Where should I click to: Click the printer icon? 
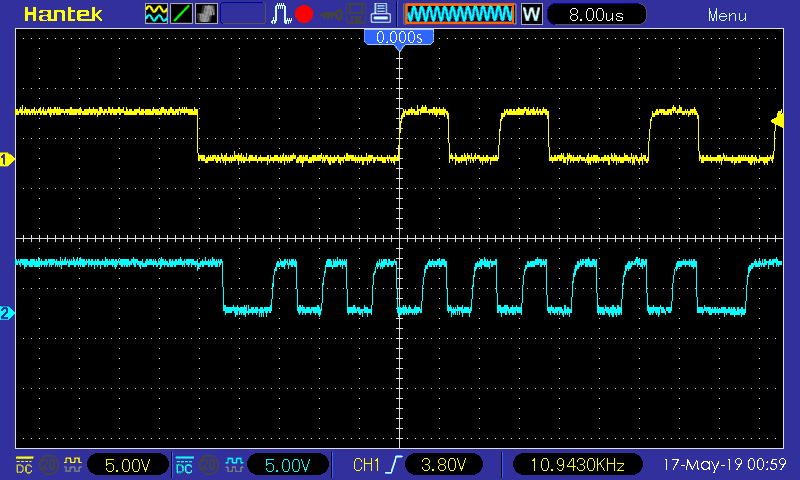tap(380, 14)
